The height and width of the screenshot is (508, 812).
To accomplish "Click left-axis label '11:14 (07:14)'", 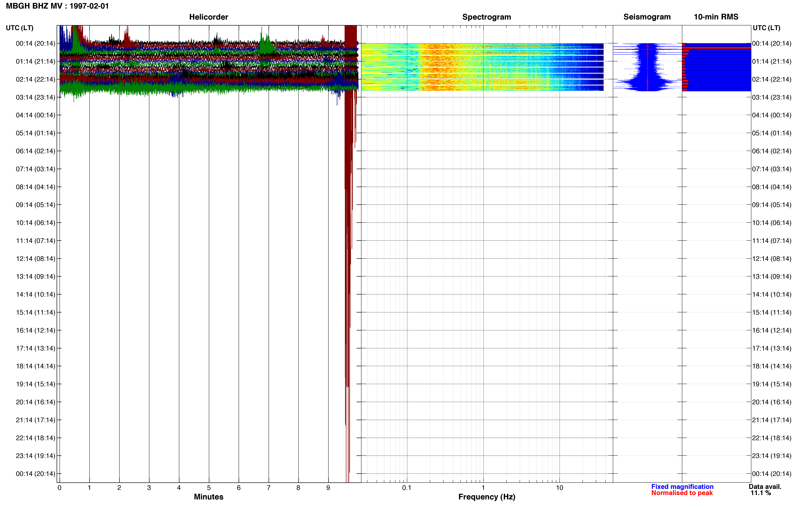I will tap(36, 240).
